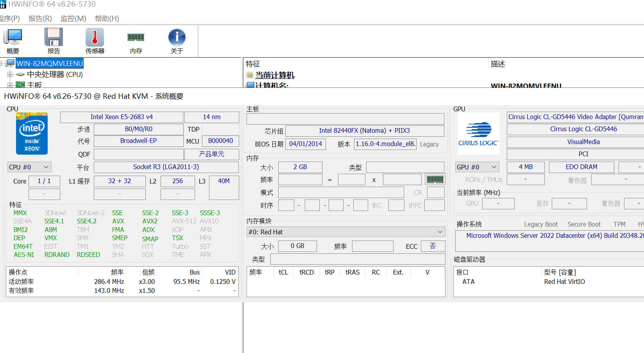The image size is (644, 353).
Task: Expand the 主板 tree node
Action: click(x=10, y=85)
